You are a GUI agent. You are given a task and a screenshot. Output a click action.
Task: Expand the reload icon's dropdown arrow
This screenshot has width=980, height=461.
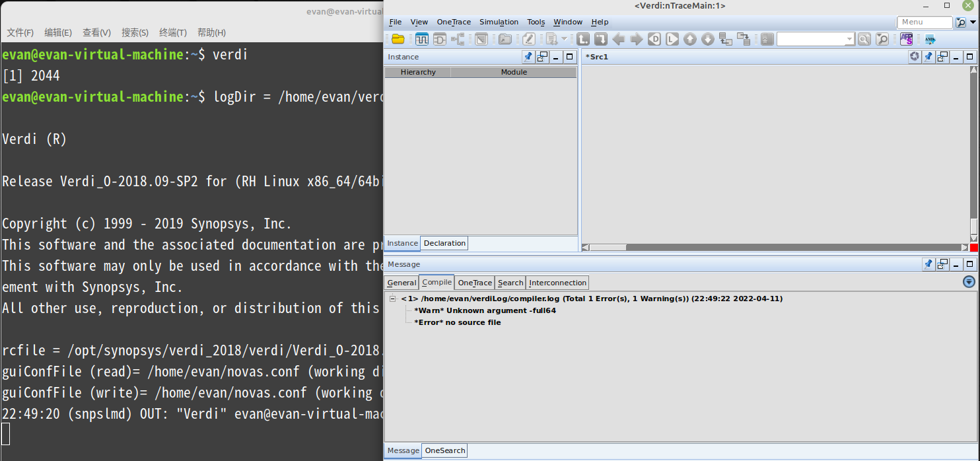pos(565,39)
